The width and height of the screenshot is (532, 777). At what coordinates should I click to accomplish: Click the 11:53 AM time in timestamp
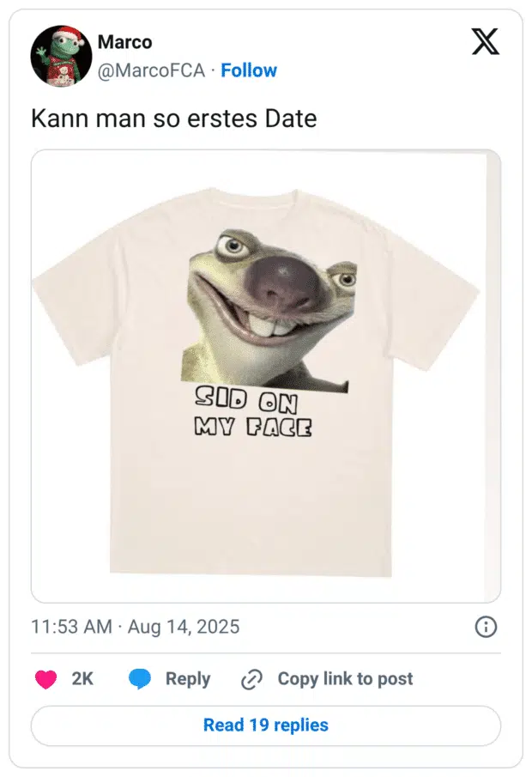click(x=71, y=627)
